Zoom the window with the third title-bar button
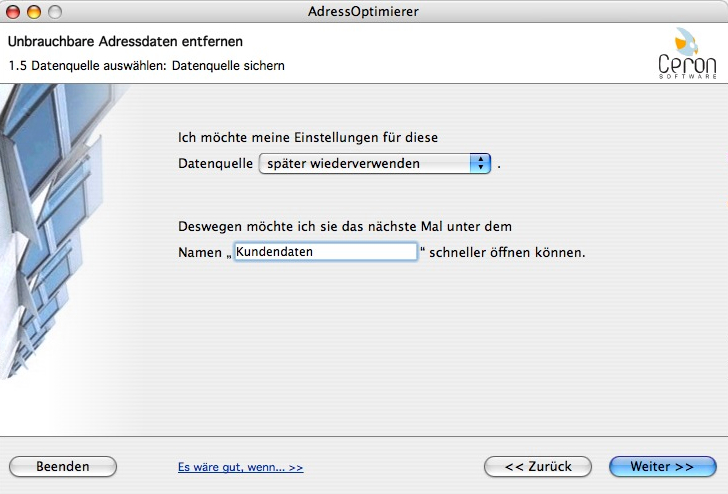Image resolution: width=728 pixels, height=494 pixels. (x=54, y=12)
